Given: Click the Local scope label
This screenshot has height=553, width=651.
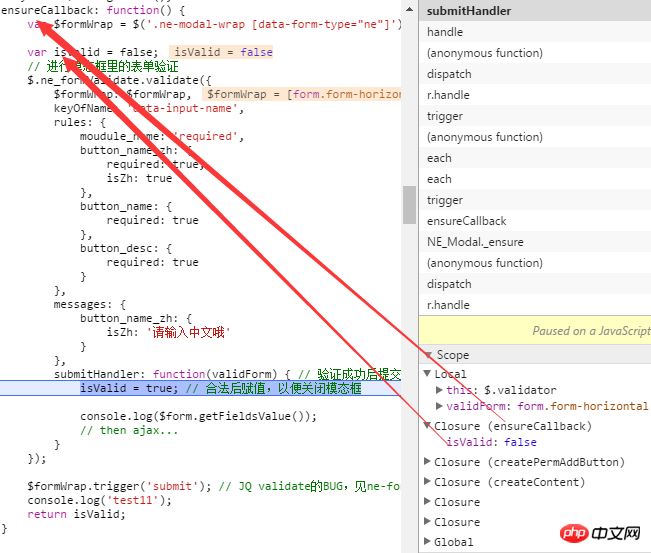Looking at the screenshot, I should click(450, 374).
